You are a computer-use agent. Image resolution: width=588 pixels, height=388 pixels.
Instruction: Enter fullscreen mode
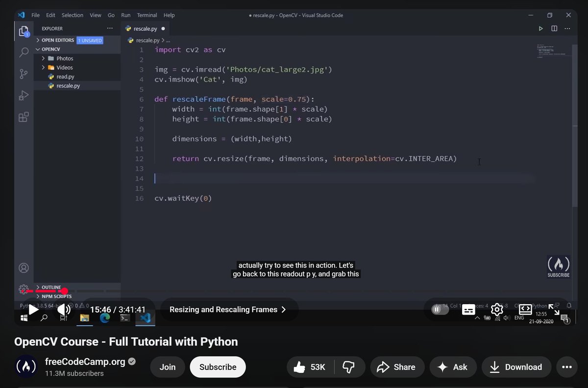[554, 310]
